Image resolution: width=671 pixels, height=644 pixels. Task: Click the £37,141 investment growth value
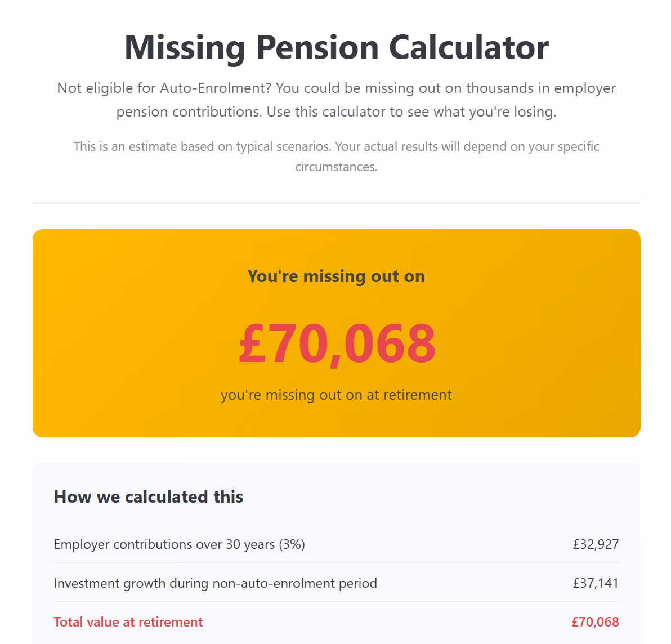click(596, 583)
